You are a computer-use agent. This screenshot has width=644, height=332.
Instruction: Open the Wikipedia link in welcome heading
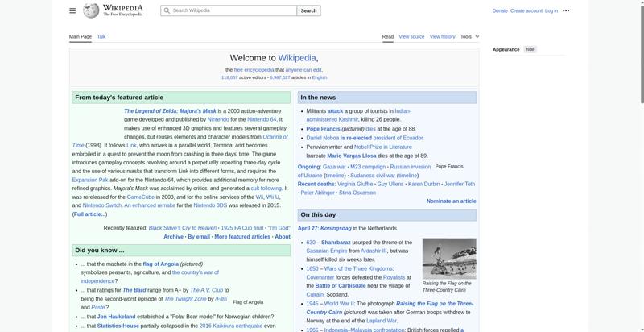(x=297, y=58)
